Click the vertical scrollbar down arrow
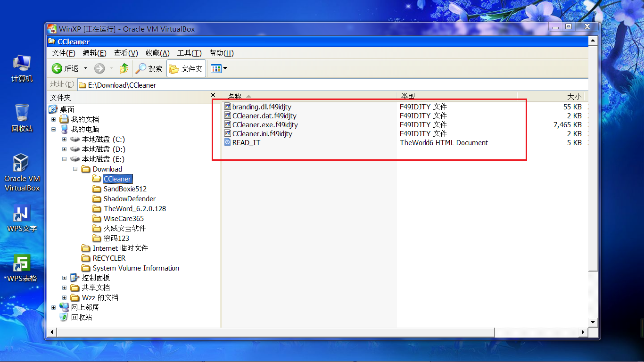This screenshot has width=644, height=362. pos(593,322)
